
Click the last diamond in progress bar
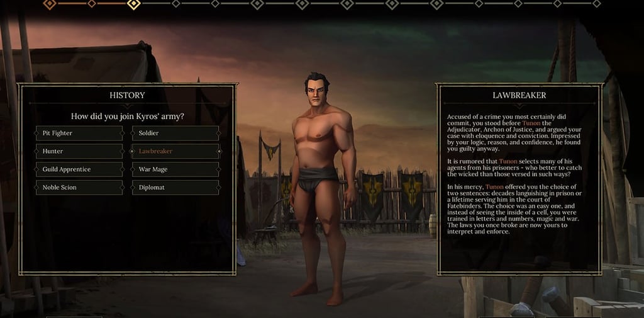[596, 4]
